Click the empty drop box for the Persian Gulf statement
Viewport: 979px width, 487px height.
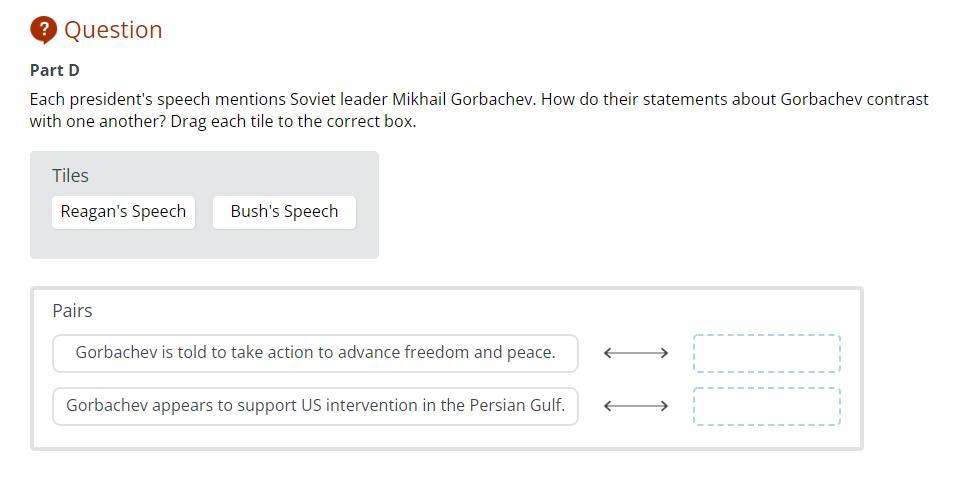pyautogui.click(x=766, y=406)
